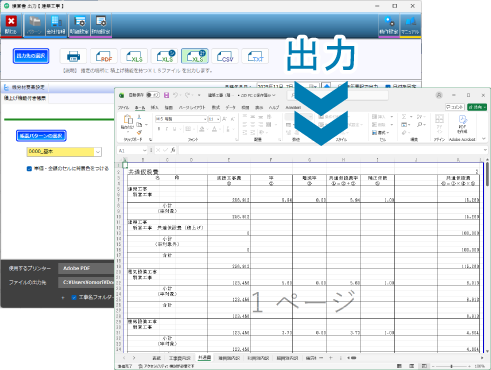Click the Save icon in Excel title bar
This screenshot has height=370, width=491.
click(166, 95)
